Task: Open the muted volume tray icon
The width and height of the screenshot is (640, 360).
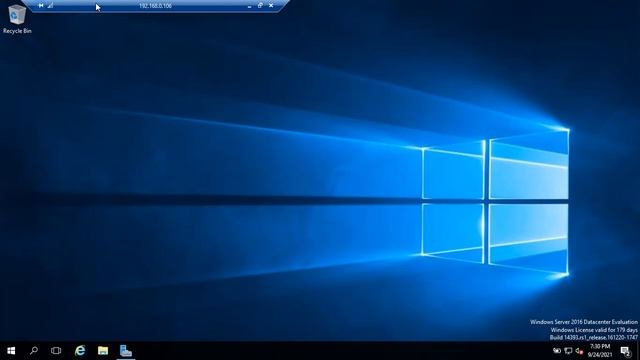Action: pyautogui.click(x=579, y=351)
